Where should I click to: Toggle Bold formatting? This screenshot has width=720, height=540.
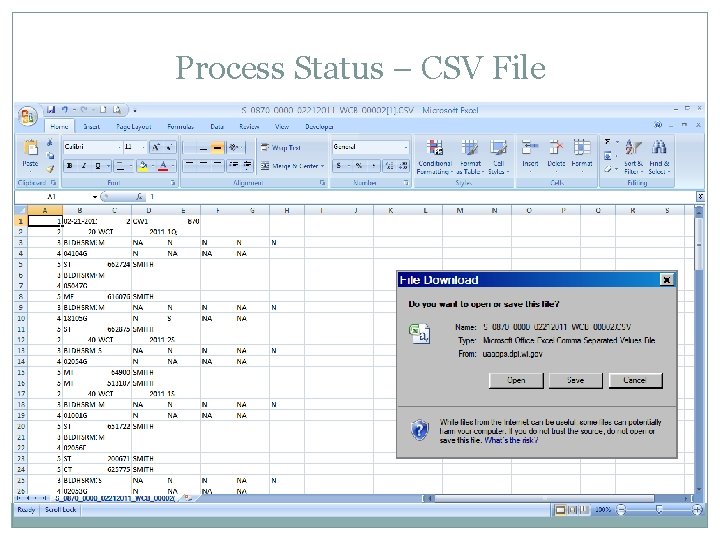click(69, 166)
